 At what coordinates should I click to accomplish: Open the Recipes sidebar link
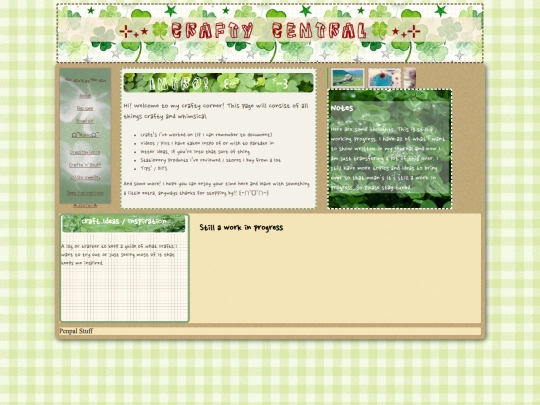pyautogui.click(x=85, y=108)
